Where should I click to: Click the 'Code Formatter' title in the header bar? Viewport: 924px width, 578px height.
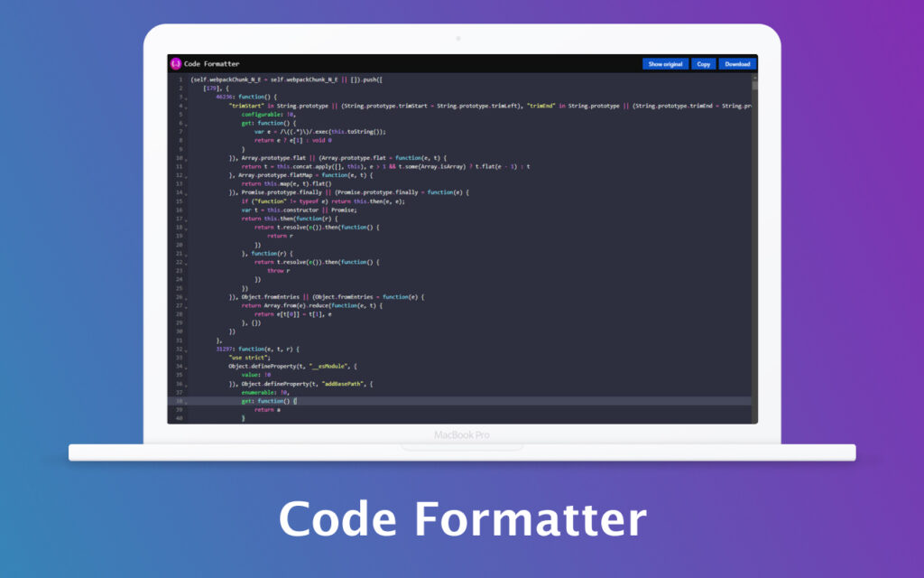(211, 64)
